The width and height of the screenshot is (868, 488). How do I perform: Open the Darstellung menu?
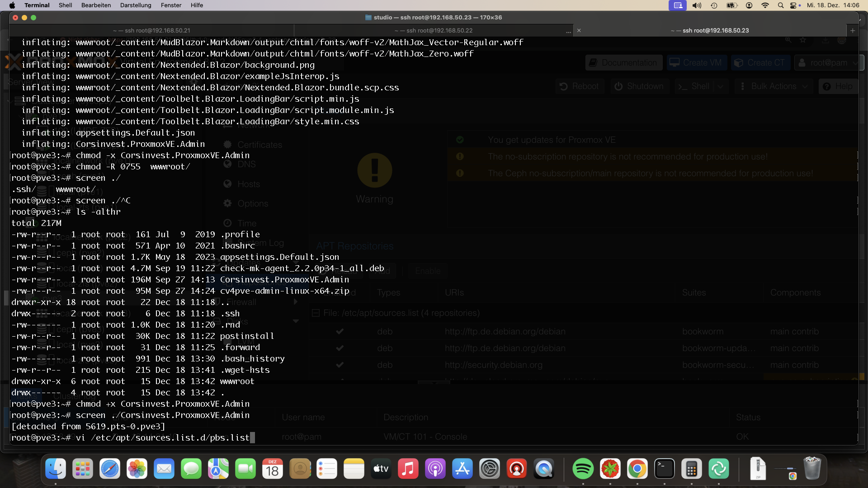pyautogui.click(x=136, y=5)
